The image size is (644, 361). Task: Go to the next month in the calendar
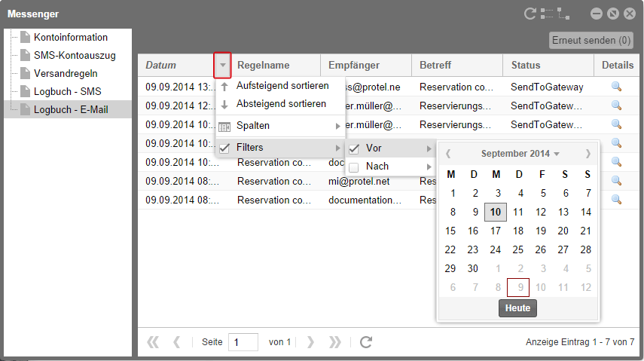(x=588, y=154)
